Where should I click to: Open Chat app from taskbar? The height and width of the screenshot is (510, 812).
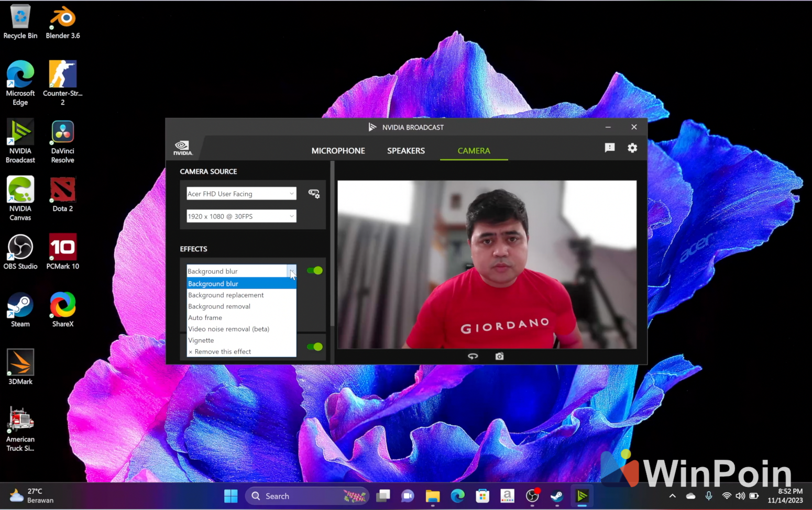(x=408, y=496)
